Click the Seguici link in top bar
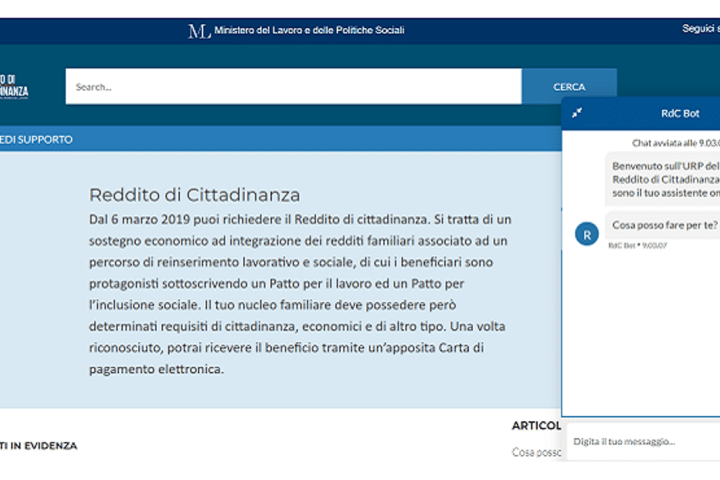This screenshot has height=480, width=720. pyautogui.click(x=700, y=29)
